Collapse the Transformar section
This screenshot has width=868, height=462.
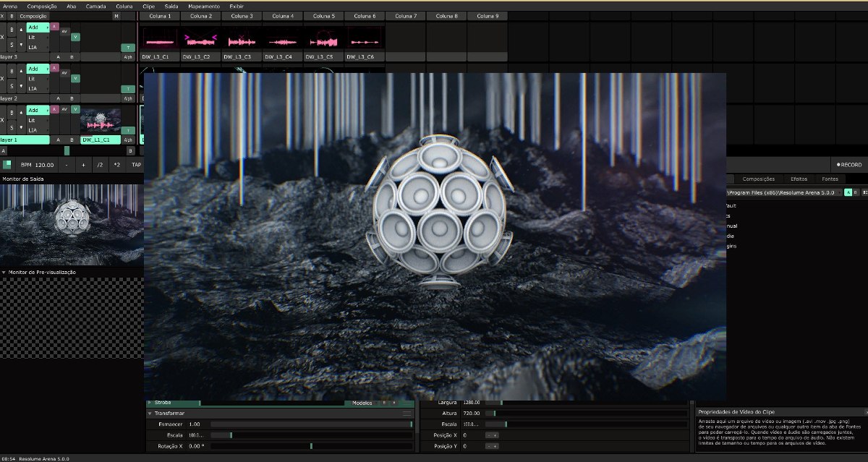(x=150, y=413)
